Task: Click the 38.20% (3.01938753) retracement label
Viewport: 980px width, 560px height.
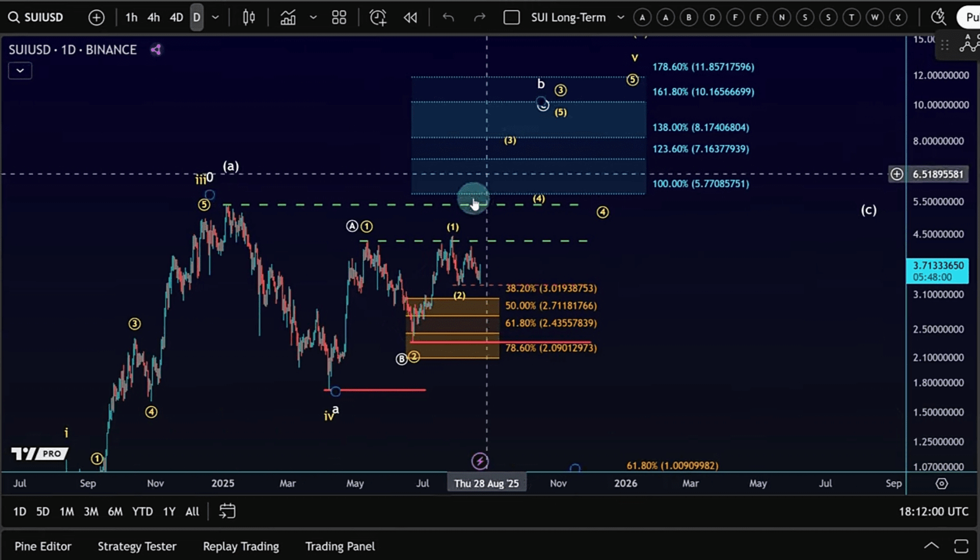Action: (x=551, y=288)
